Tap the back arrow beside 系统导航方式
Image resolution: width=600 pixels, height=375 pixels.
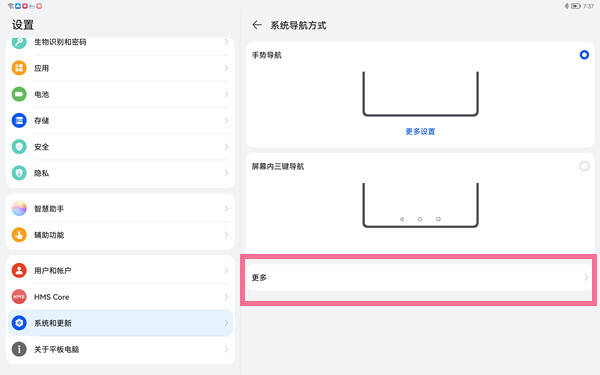click(257, 25)
